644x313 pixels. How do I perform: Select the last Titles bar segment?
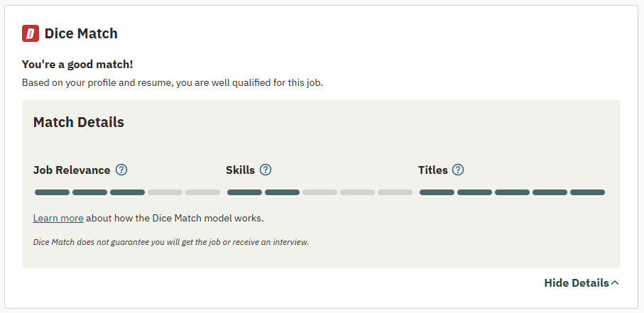coord(587,192)
